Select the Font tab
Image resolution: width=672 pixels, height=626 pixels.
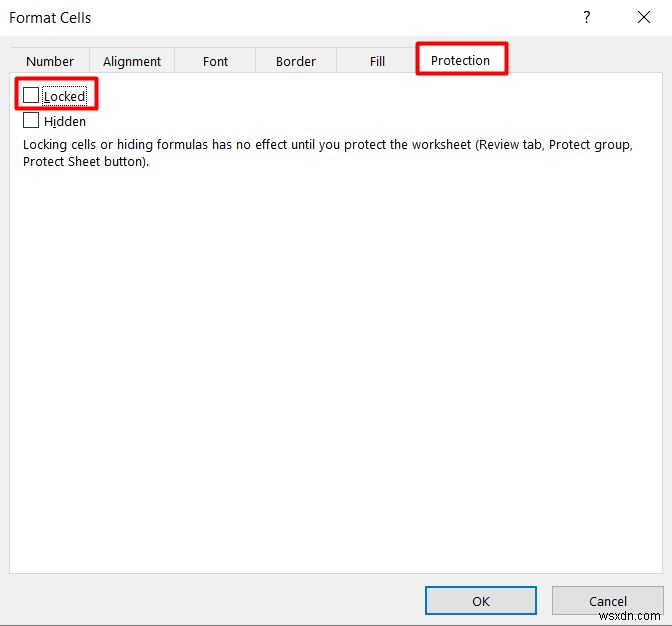coord(215,61)
